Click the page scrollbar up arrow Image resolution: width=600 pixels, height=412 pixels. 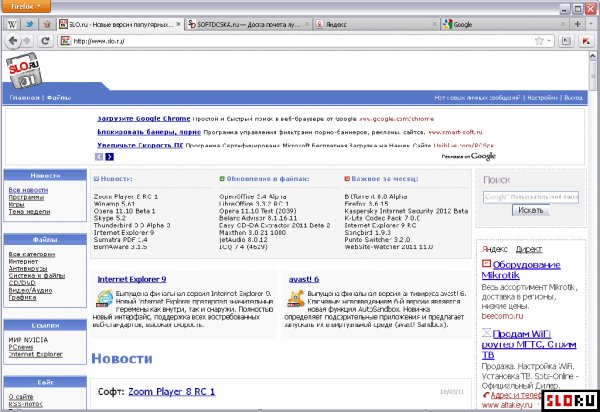click(x=593, y=56)
